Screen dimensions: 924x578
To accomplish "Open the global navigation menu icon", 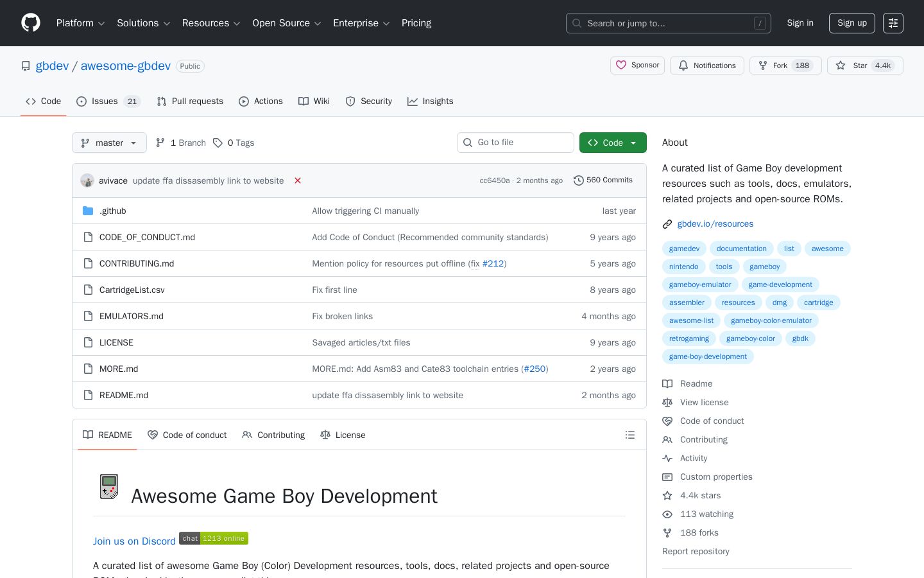I will [x=893, y=23].
